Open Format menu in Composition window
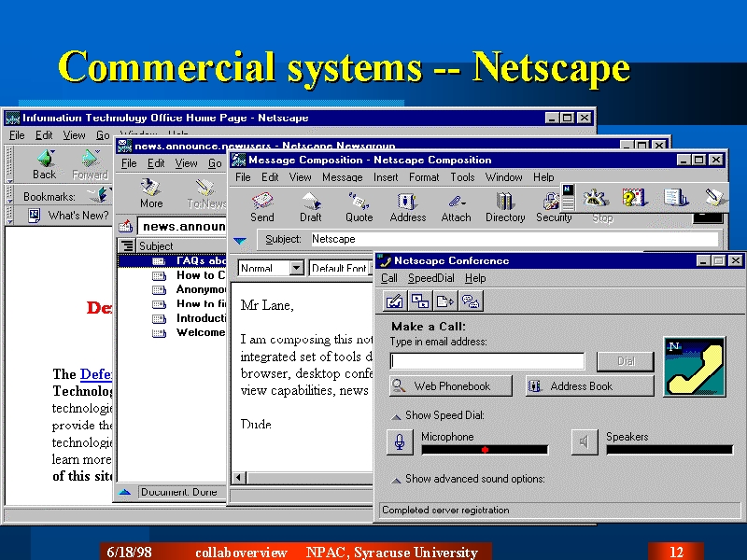 tap(424, 177)
